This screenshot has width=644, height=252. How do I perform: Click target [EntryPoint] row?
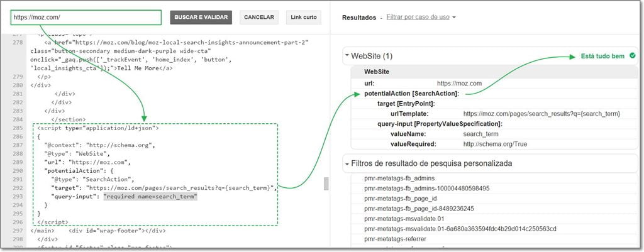pos(494,104)
